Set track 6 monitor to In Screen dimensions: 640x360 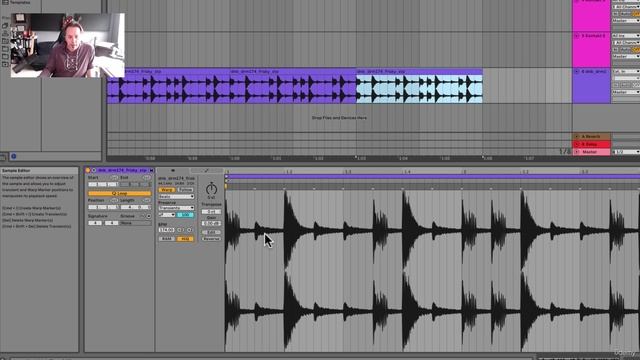[615, 85]
